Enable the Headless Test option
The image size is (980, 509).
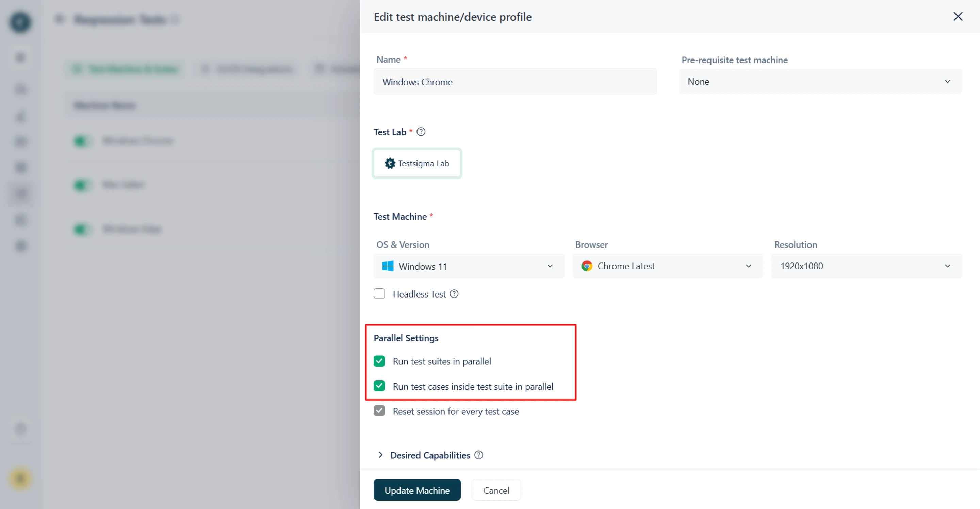click(x=379, y=293)
